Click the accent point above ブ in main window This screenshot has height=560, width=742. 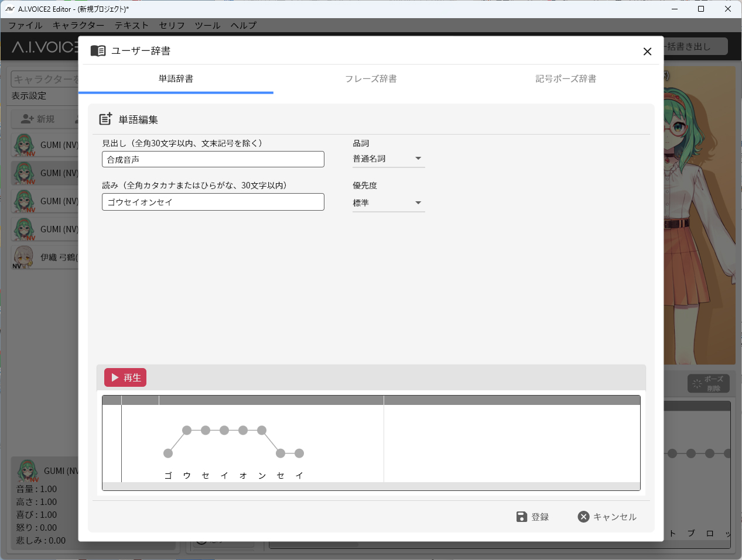[691, 454]
